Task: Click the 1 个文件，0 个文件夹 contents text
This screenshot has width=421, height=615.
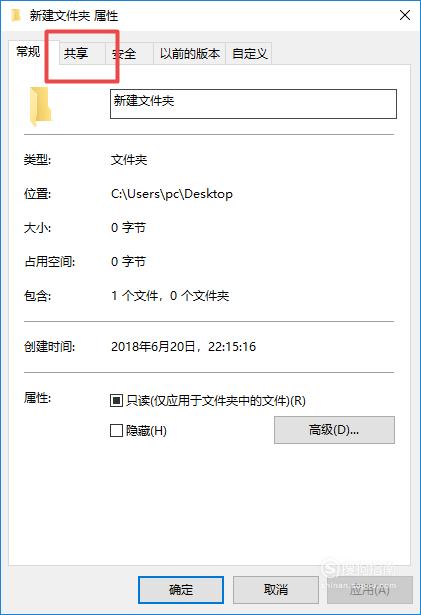Action: point(170,296)
